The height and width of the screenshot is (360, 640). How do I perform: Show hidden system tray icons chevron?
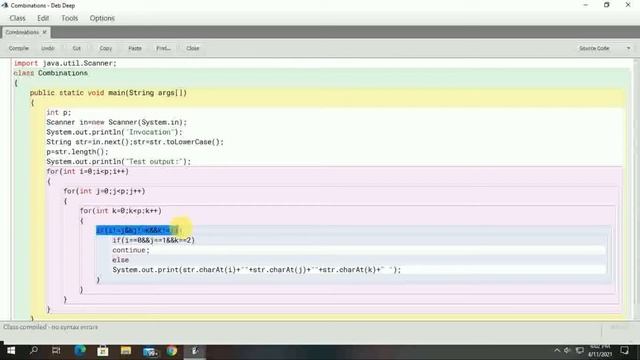(x=557, y=351)
